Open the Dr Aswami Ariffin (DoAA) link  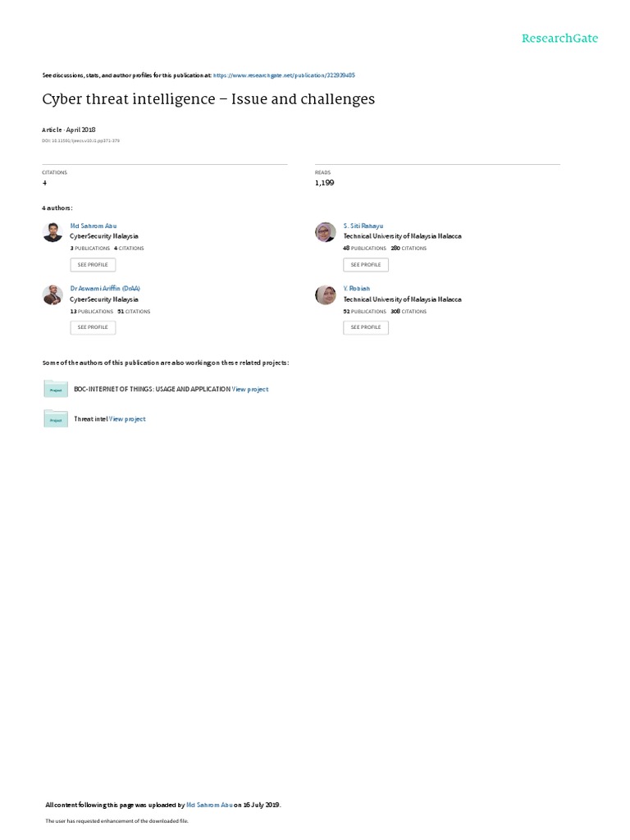pyautogui.click(x=105, y=288)
